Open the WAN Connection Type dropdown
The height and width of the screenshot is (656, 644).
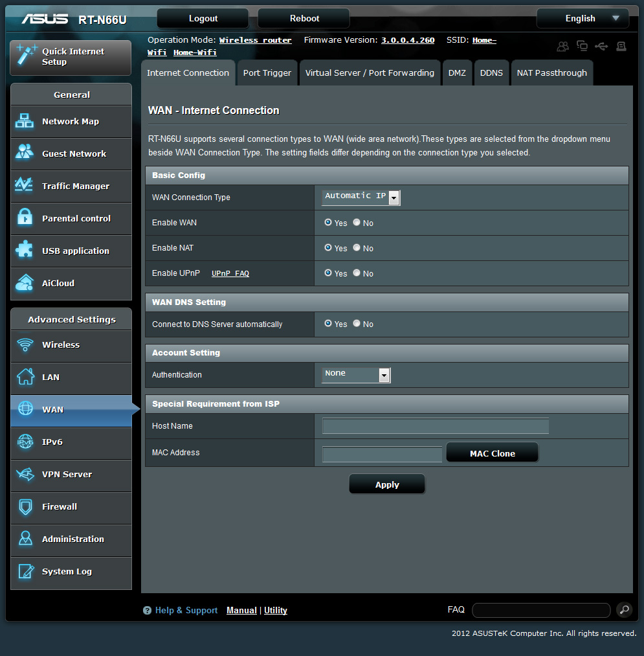(x=361, y=197)
